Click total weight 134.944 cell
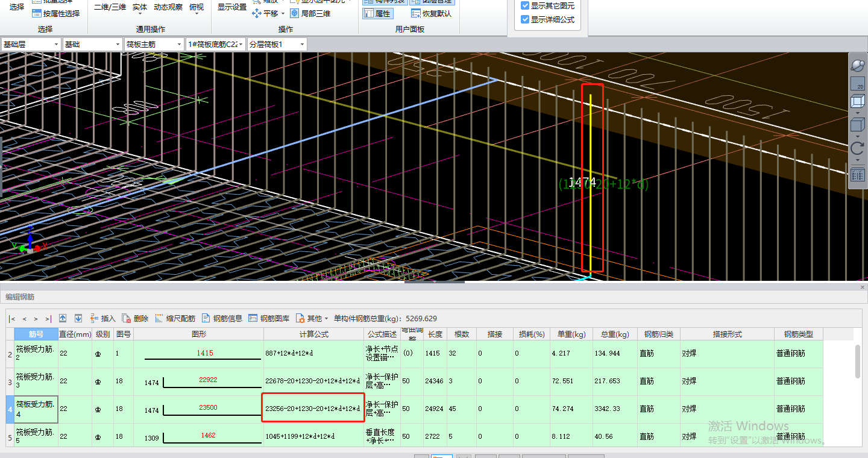Screen dimensions: 868x458 click(615, 354)
